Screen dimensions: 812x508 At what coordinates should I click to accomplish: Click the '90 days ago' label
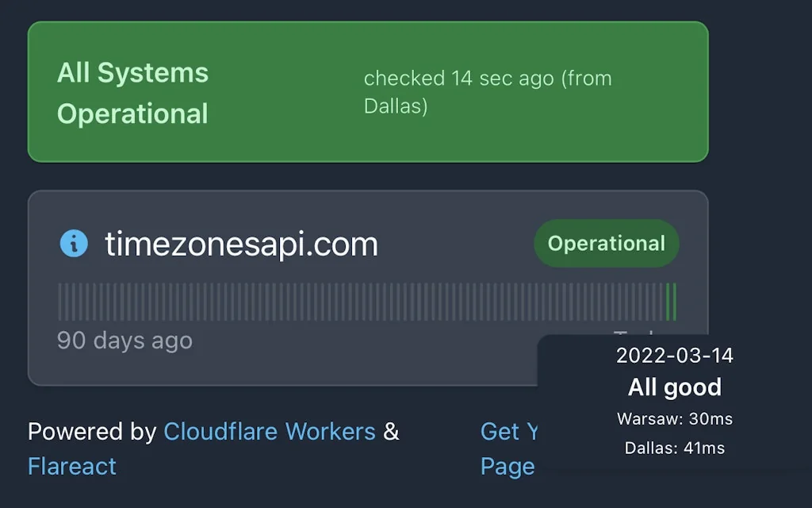point(124,341)
